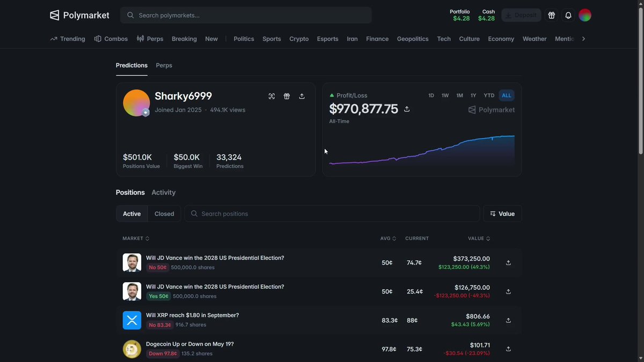
Task: Select the YTD profit range
Action: tap(489, 95)
